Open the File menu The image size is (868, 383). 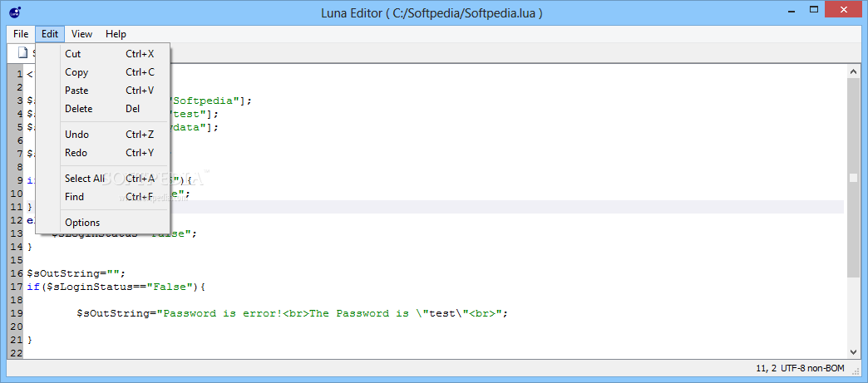(21, 34)
